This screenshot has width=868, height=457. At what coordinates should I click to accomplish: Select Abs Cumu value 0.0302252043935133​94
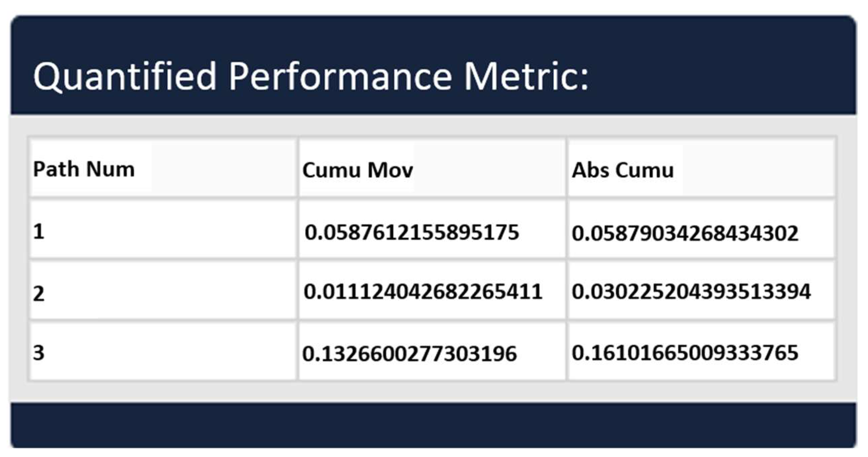[x=691, y=291]
